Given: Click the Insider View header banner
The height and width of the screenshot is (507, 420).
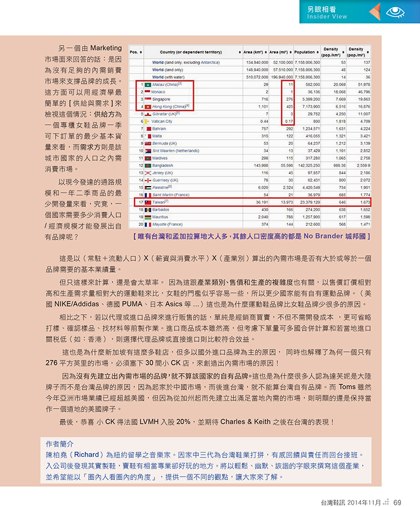Looking at the screenshot, I should click(359, 12).
